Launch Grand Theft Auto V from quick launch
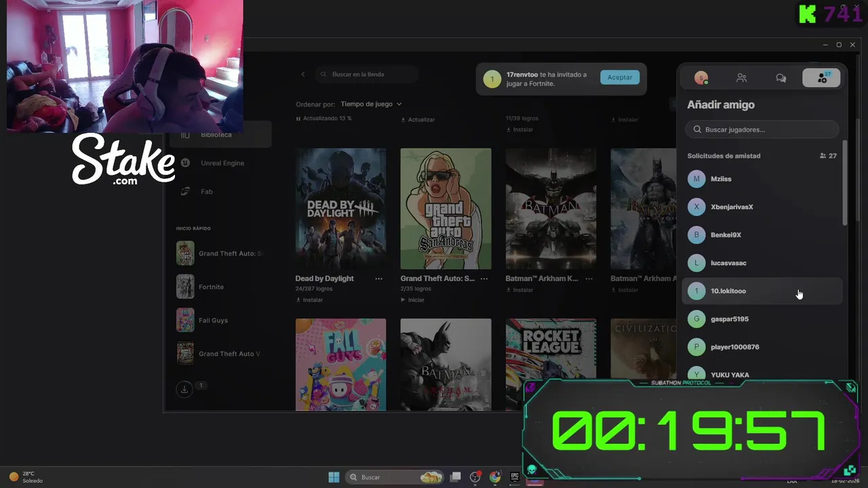Screen dimensions: 868x488 click(220, 354)
